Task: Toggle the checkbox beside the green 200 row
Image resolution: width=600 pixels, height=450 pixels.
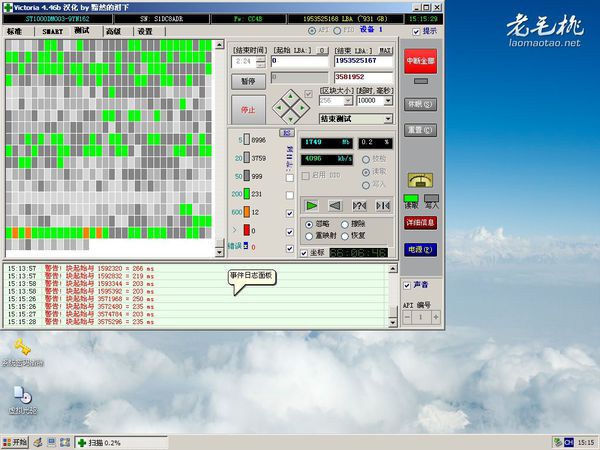Action: pos(290,195)
